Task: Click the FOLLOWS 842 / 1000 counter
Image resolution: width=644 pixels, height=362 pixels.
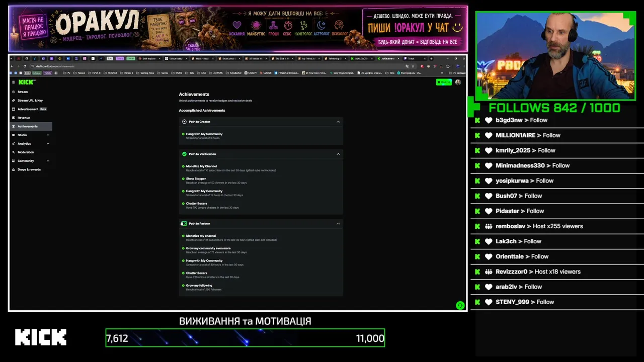Action: (x=554, y=108)
